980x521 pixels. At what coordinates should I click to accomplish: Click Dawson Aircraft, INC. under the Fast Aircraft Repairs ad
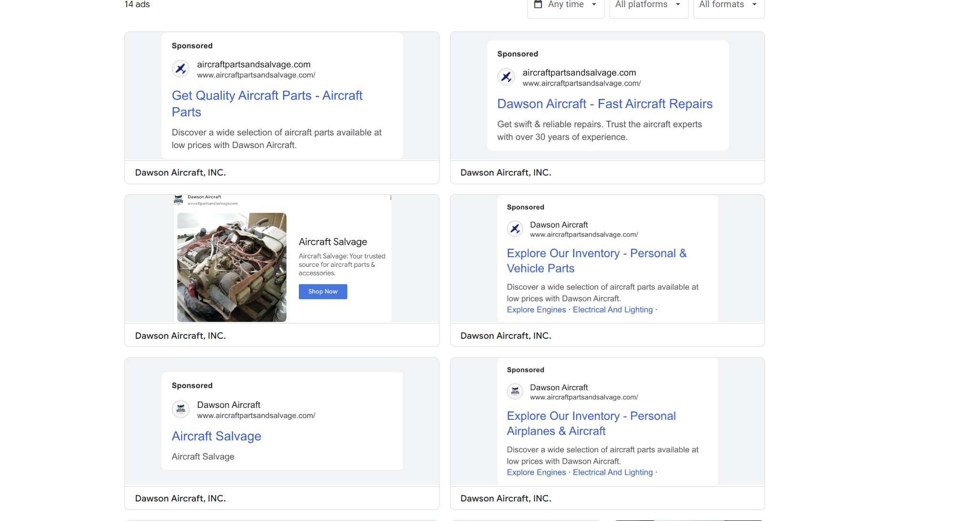(x=506, y=173)
